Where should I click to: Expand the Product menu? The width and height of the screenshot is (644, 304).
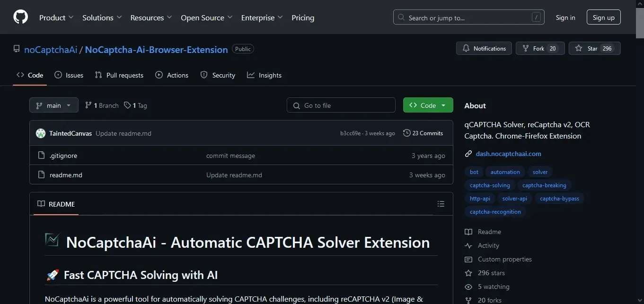[56, 17]
